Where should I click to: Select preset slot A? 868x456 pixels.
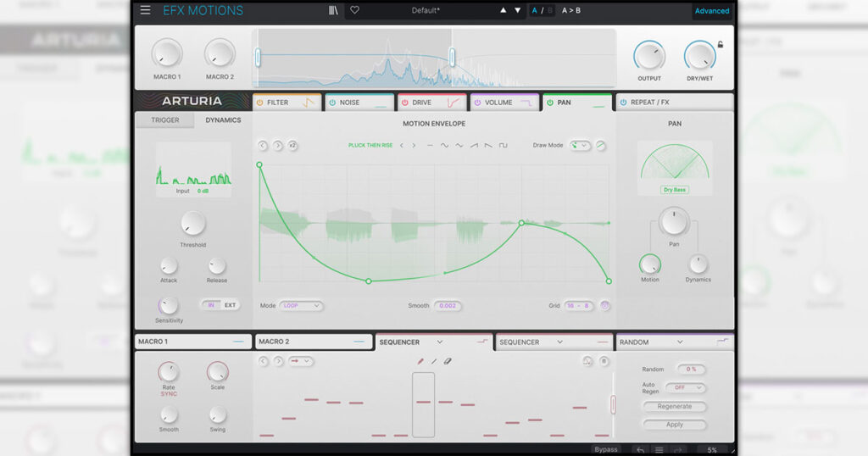click(x=535, y=10)
